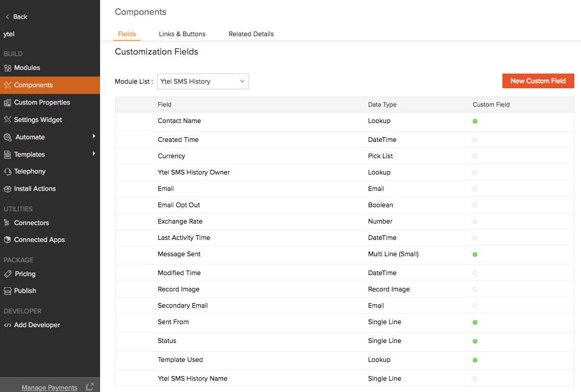Click the Email Opt Out custom field indicator
The height and width of the screenshot is (392, 581).
tap(475, 205)
